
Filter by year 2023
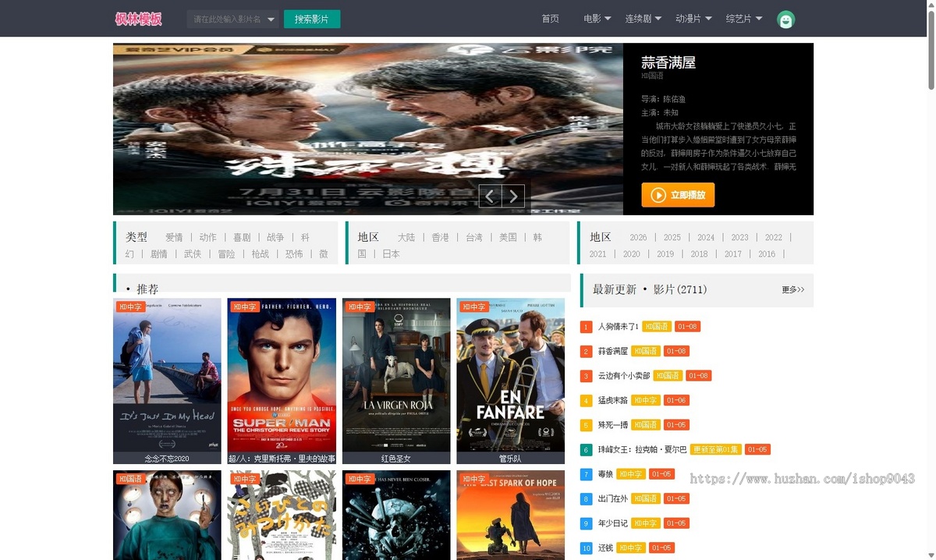[739, 237]
